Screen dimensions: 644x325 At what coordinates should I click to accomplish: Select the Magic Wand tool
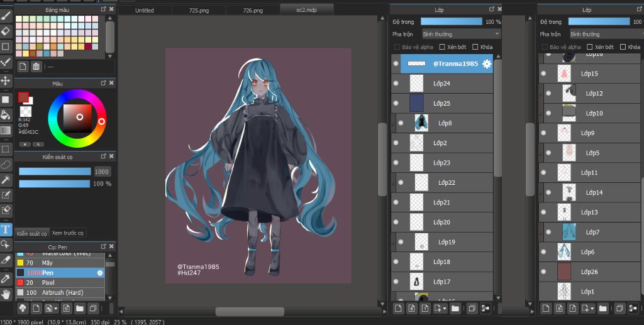point(6,180)
